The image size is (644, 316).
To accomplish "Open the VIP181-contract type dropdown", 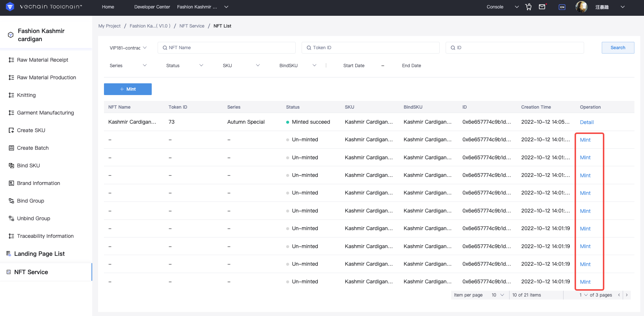I will pos(128,48).
